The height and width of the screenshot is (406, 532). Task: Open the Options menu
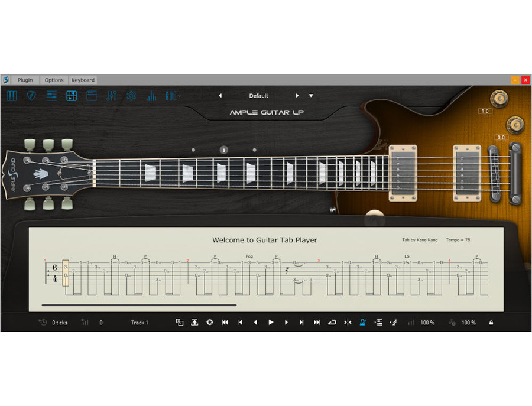(x=54, y=80)
